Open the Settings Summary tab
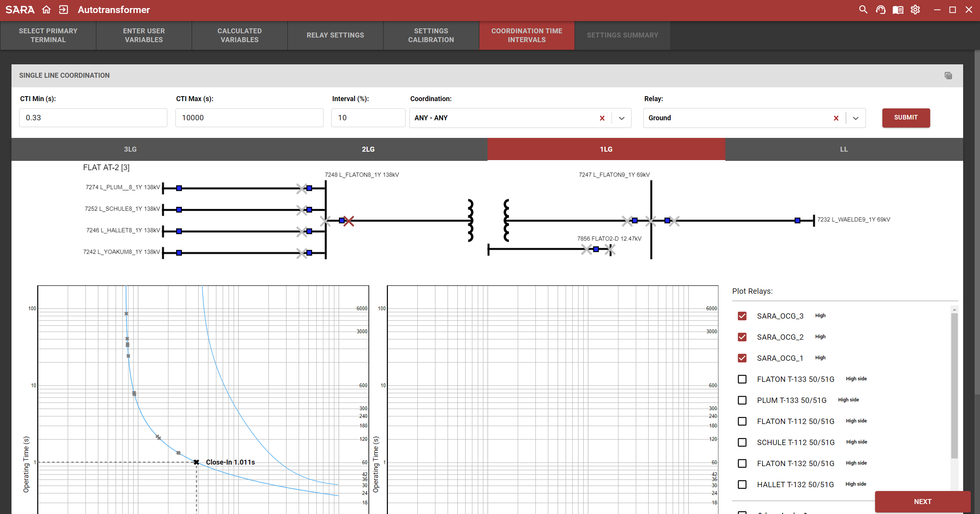The height and width of the screenshot is (514, 980). click(x=623, y=35)
